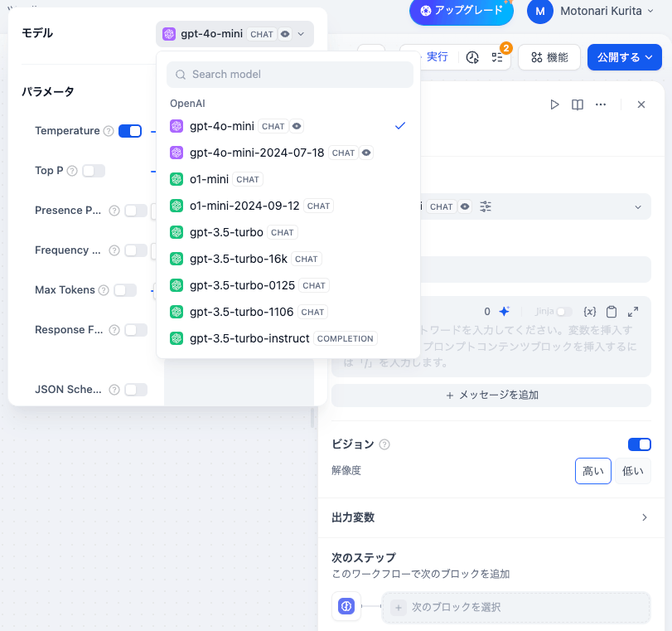Viewport: 672px width, 631px height.
Task: Click the 実行 run button
Action: pyautogui.click(x=437, y=57)
